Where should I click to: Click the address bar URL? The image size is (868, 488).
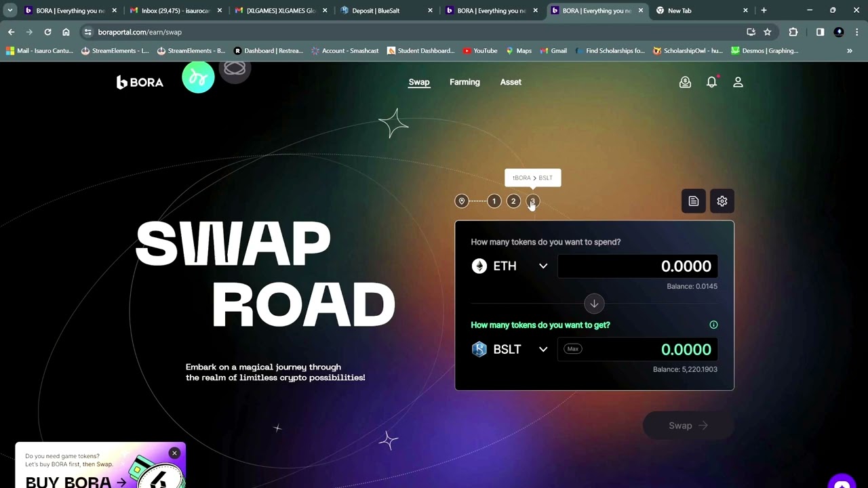140,32
